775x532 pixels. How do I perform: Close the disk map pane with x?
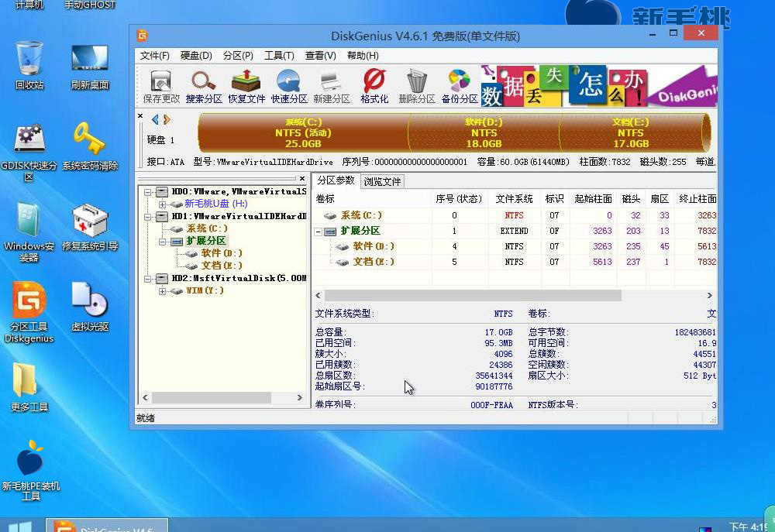(x=140, y=116)
